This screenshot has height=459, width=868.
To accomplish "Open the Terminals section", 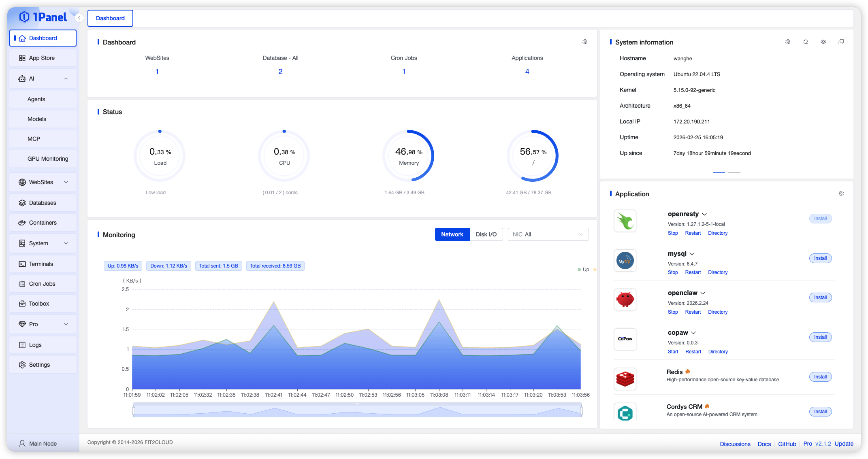I will (42, 263).
